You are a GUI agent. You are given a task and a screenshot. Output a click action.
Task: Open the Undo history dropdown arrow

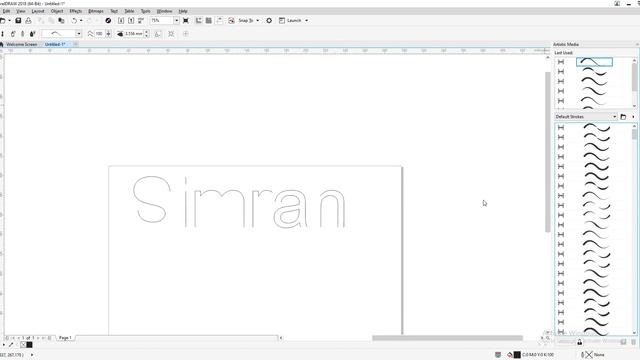[x=81, y=20]
